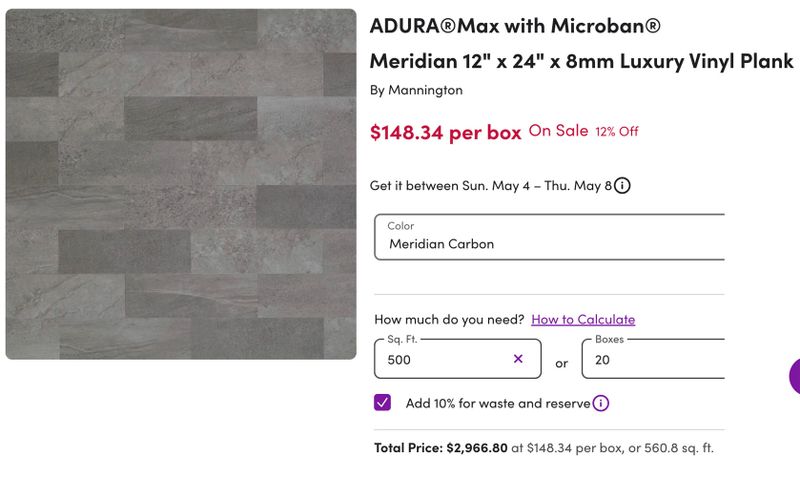Focus the Boxes input showing 20

654,359
